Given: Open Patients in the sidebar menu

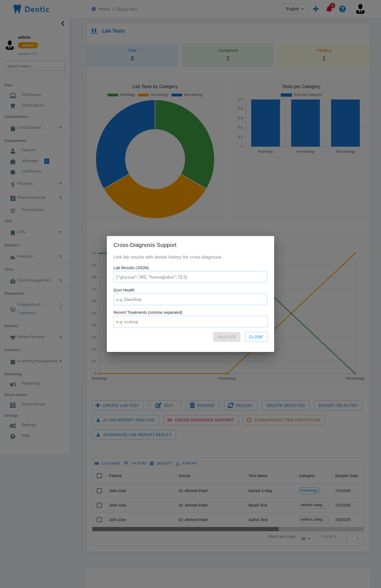Looking at the screenshot, I should (29, 150).
